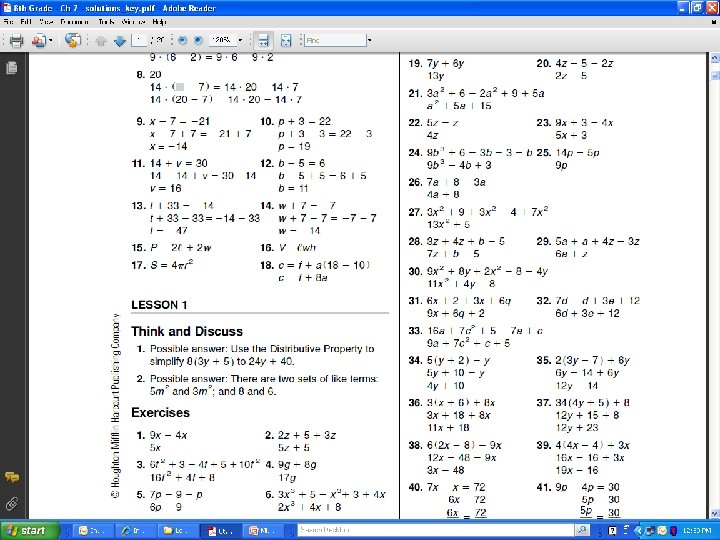Image resolution: width=720 pixels, height=540 pixels.
Task: Click the scroll down arrow of document scrollbar
Action: 714,513
